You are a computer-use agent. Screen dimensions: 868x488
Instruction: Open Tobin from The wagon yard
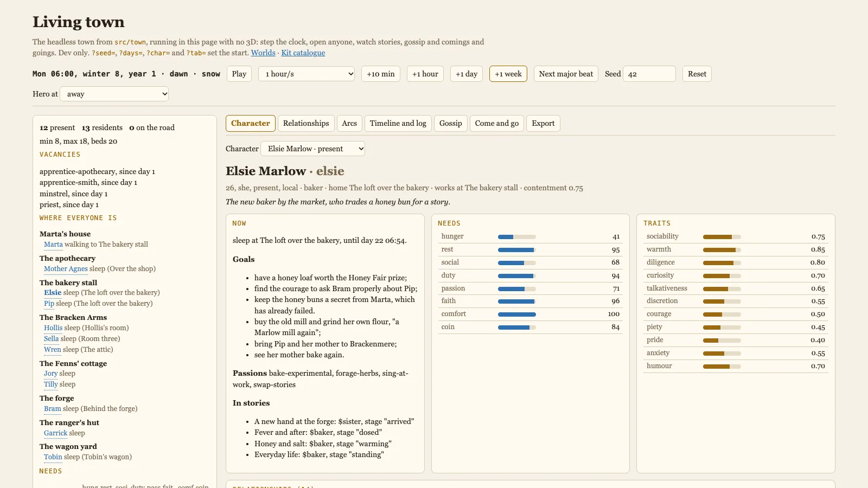coord(53,457)
